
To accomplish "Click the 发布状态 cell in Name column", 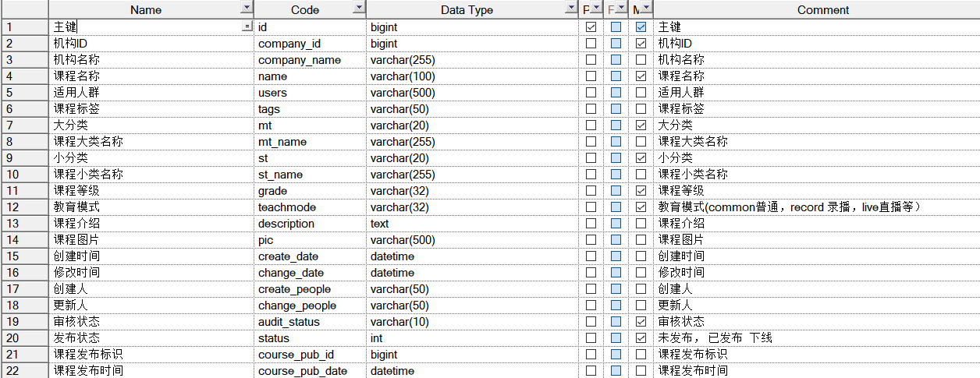I will click(x=152, y=338).
